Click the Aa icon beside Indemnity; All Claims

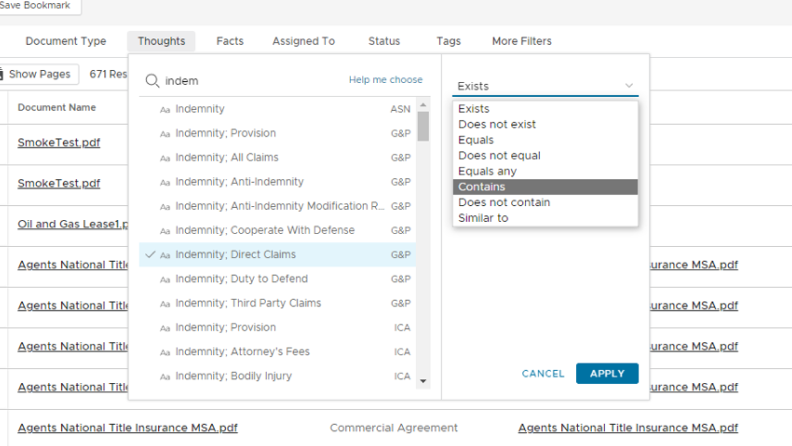pyautogui.click(x=165, y=158)
